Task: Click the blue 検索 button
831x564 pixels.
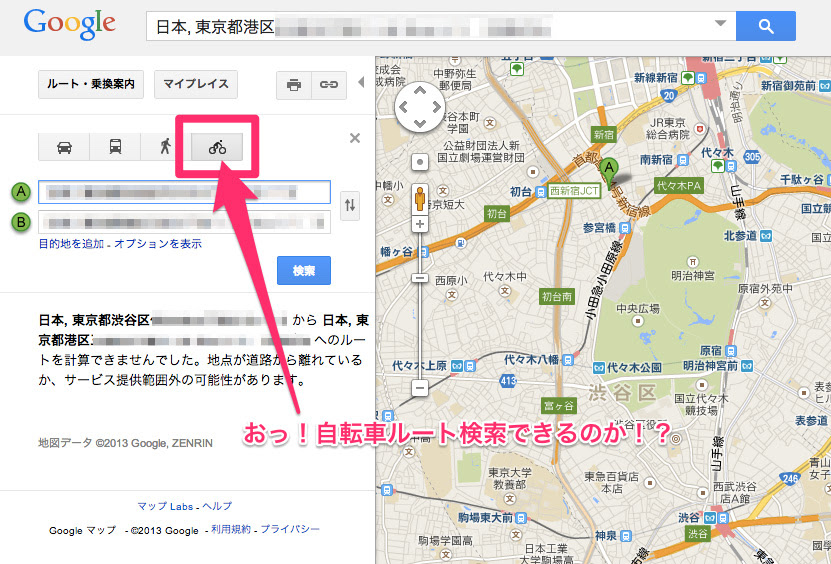Action: [x=304, y=270]
